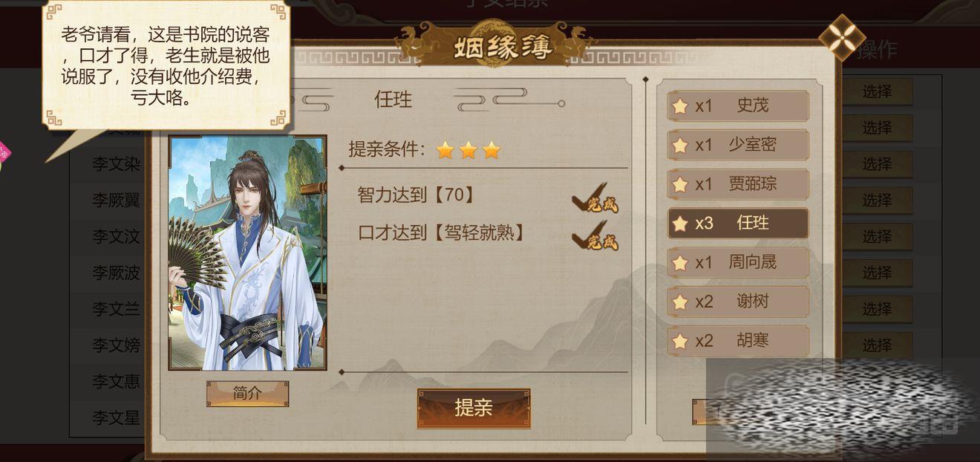Viewport: 980px width, 462px height.
Task: Select 李文惠 in the children list
Action: (116, 381)
